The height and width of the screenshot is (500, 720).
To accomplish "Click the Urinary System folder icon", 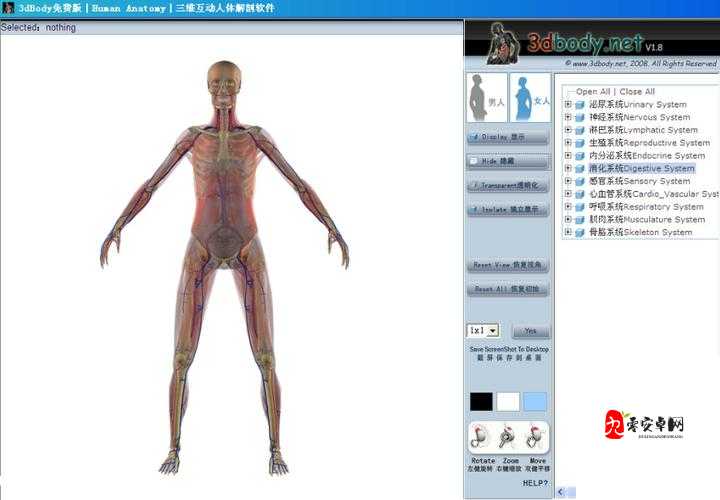I will pos(581,104).
